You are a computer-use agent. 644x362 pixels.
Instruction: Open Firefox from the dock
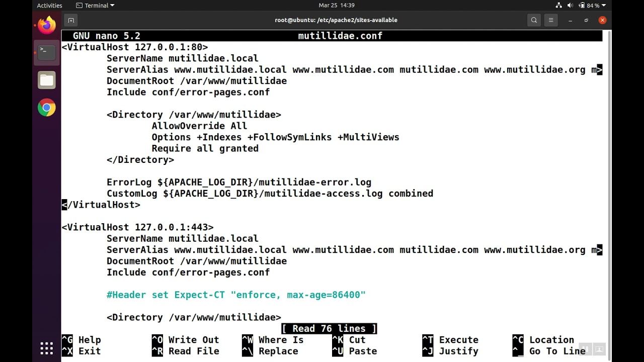pos(47,25)
